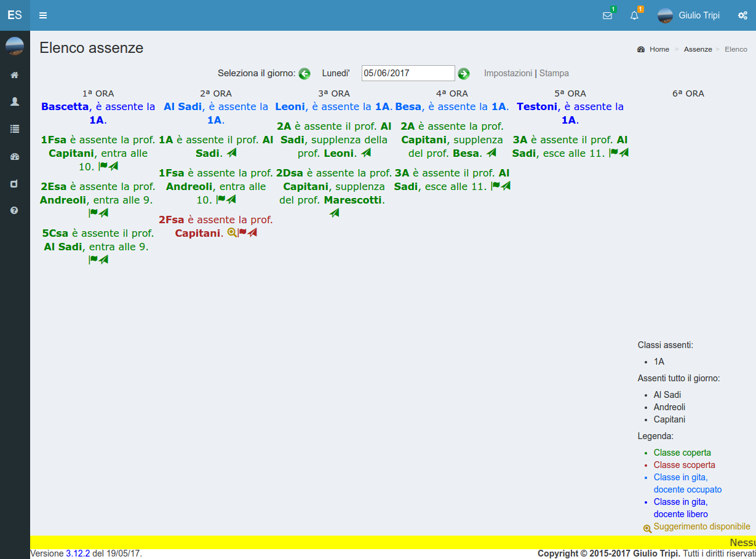The image size is (756, 559).
Task: Open the dashboard gauge icon in sidebar
Action: pyautogui.click(x=15, y=157)
